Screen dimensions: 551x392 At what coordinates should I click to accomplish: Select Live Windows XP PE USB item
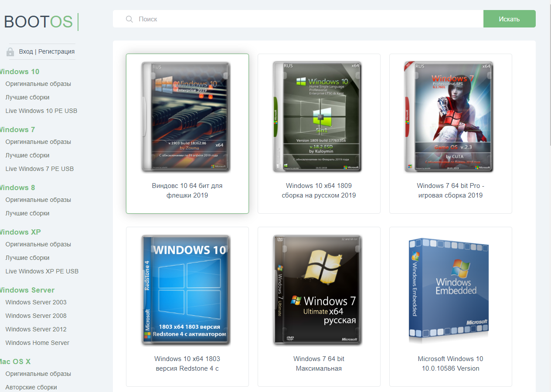point(42,271)
